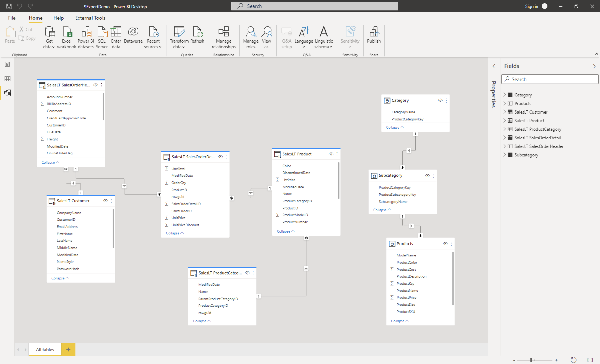Save the file using the title bar icon
Viewport: 600px width, 364px height.
[x=9, y=6]
